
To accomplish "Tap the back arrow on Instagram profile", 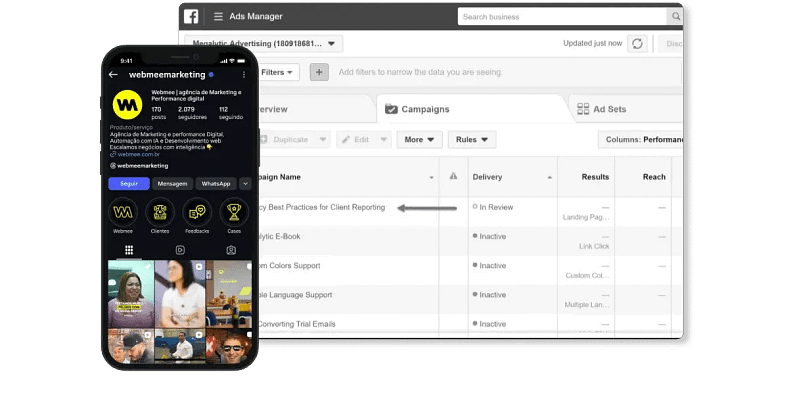I will (113, 75).
